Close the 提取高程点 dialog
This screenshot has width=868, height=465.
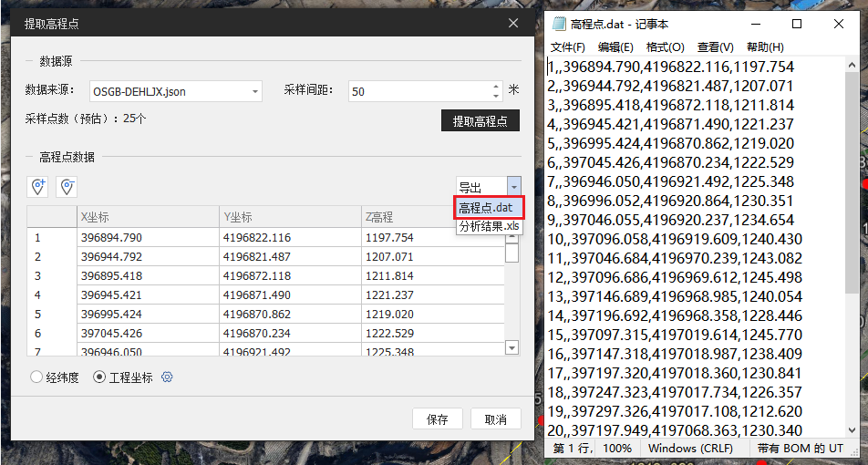point(513,24)
